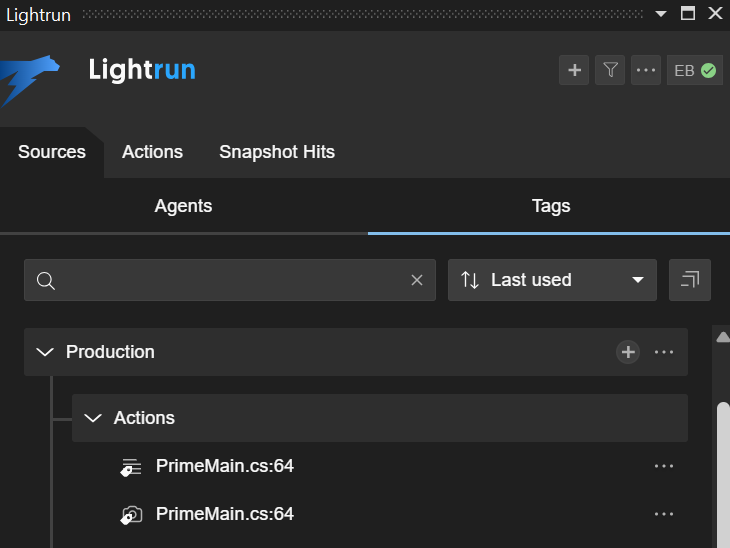Add item to Production tag with plus
Screen dimensions: 730x548
[628, 352]
